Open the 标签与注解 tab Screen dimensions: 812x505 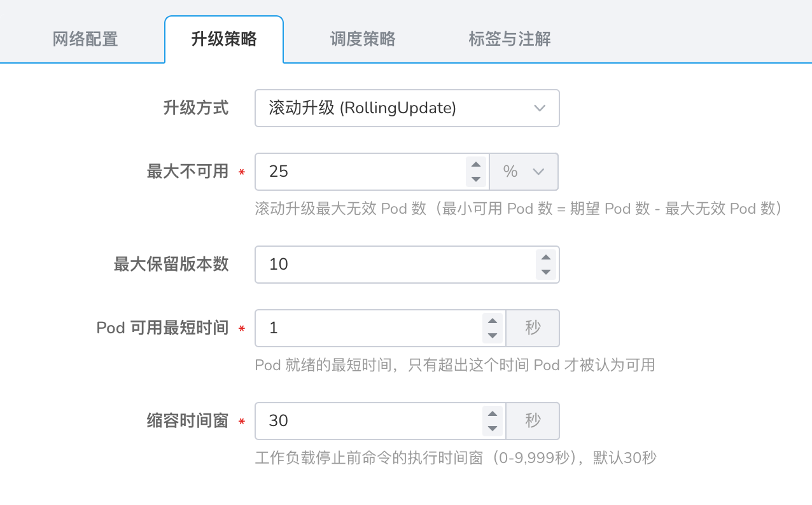click(509, 39)
